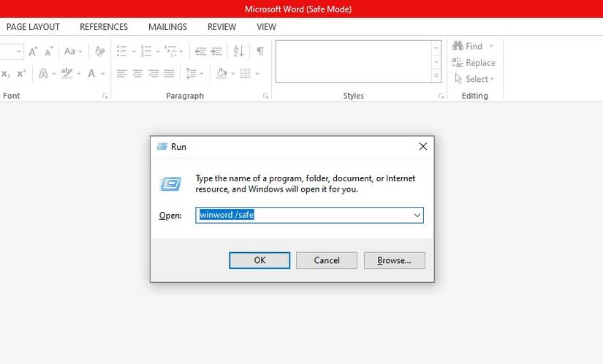Expand the Run dialog Open history dropdown

click(417, 215)
